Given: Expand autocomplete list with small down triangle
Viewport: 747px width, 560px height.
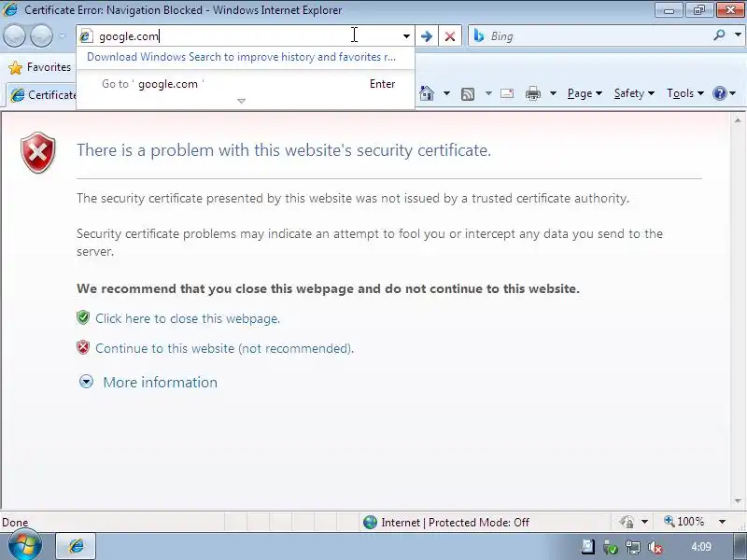Looking at the screenshot, I should (x=241, y=101).
